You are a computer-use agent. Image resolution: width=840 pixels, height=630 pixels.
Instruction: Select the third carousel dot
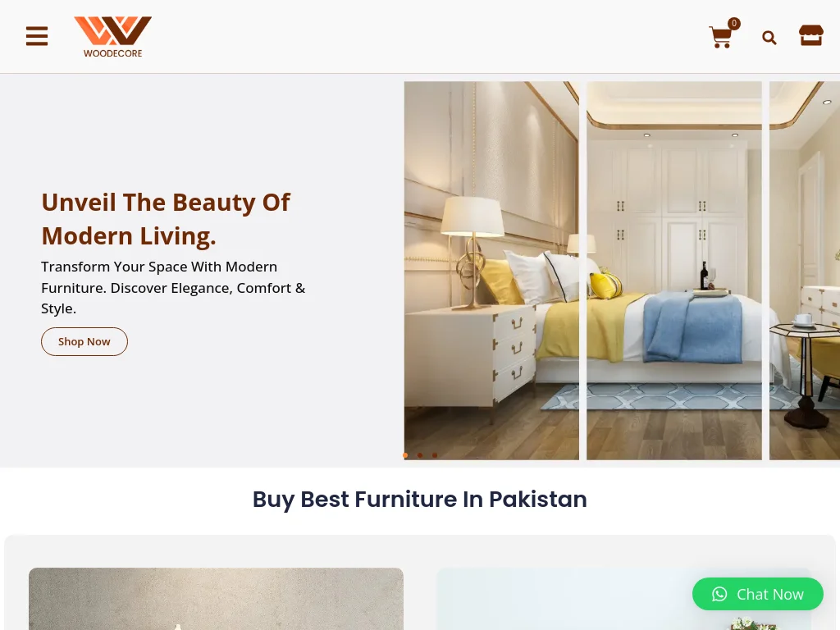(435, 455)
